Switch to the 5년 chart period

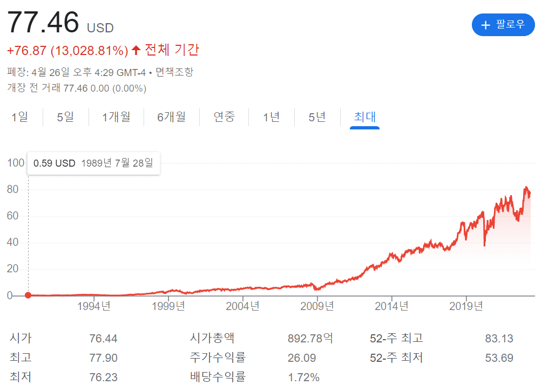coord(316,117)
